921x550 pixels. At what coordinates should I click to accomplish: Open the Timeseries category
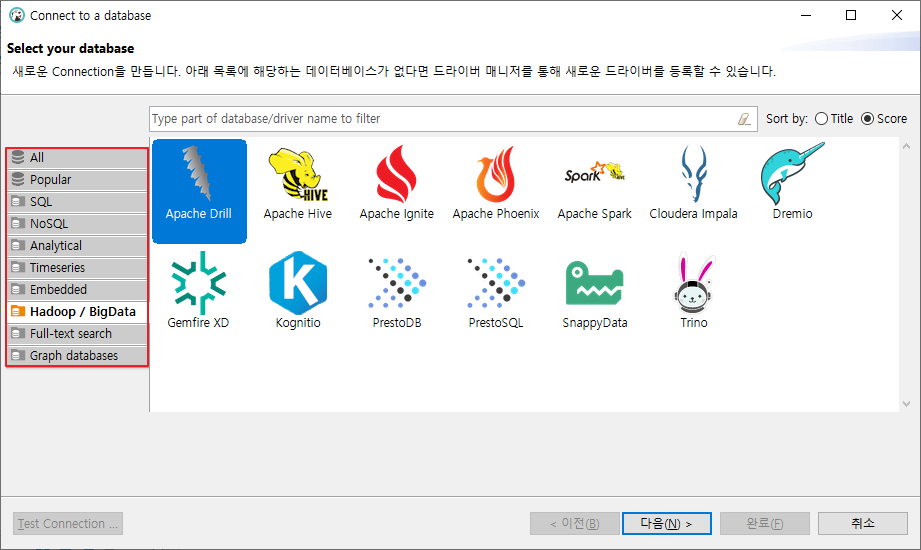77,268
